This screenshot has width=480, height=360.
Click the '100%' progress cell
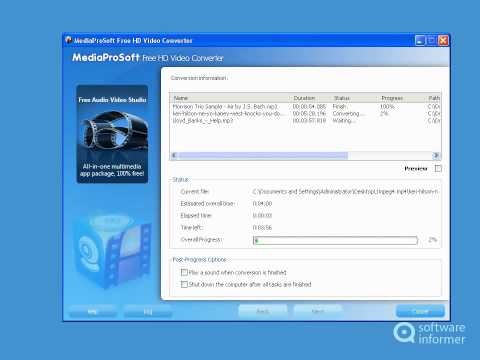387,106
